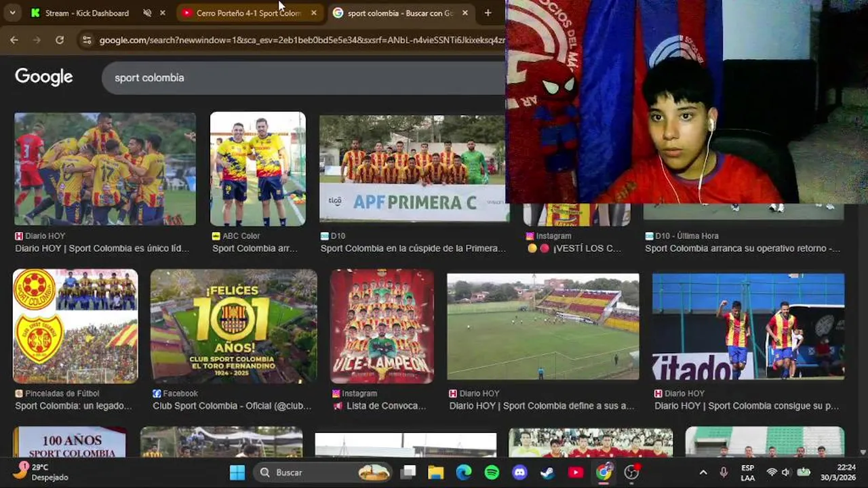The image size is (868, 488).
Task: Open Steam from the taskbar
Action: (x=547, y=472)
